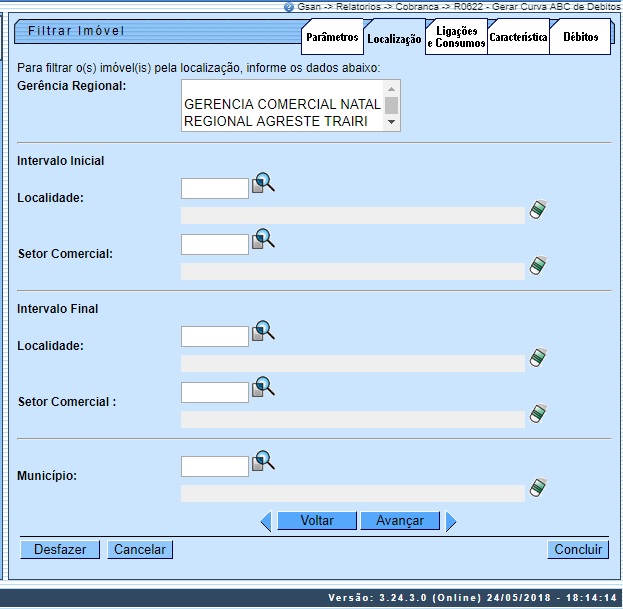Click the breadcrumb 'Gerar Curva ABC de Debitos' text
The height and width of the screenshot is (609, 623).
556,7
